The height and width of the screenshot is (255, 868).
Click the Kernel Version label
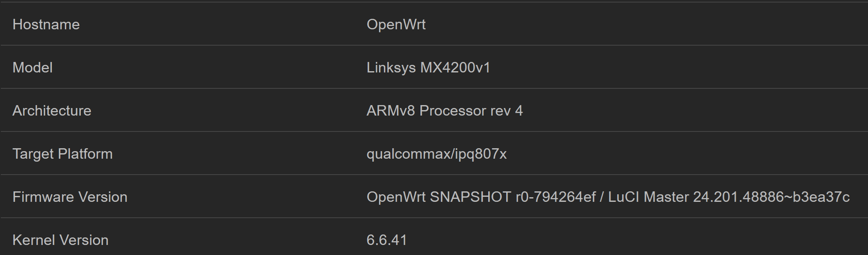pos(60,240)
